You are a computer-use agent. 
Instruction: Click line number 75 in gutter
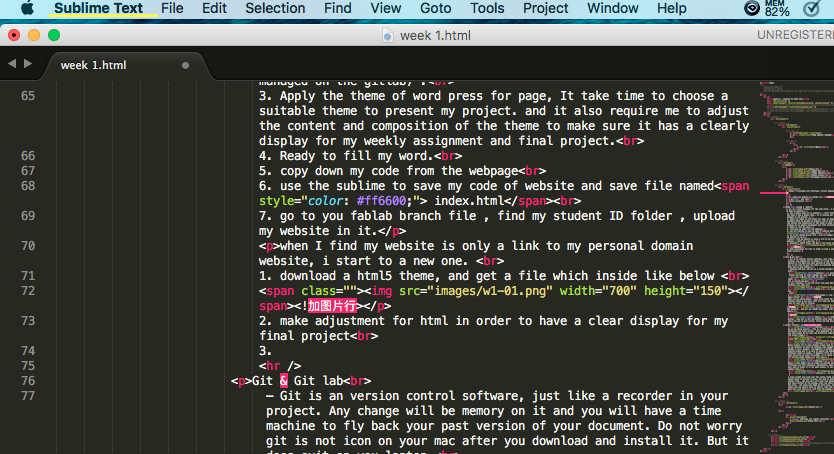click(28, 366)
